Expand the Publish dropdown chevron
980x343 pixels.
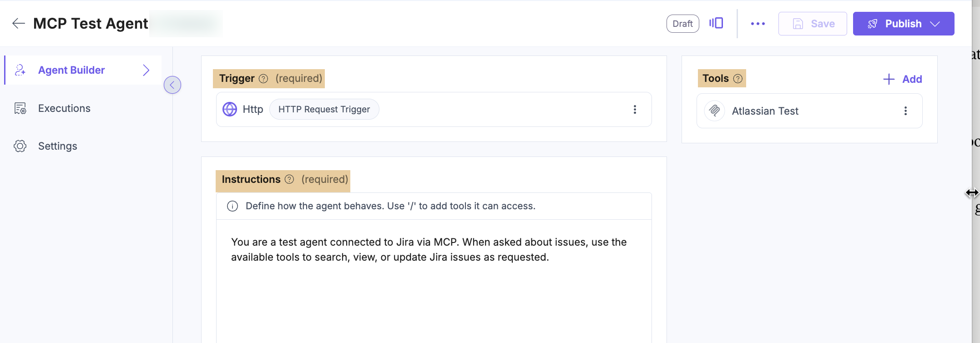pos(935,24)
